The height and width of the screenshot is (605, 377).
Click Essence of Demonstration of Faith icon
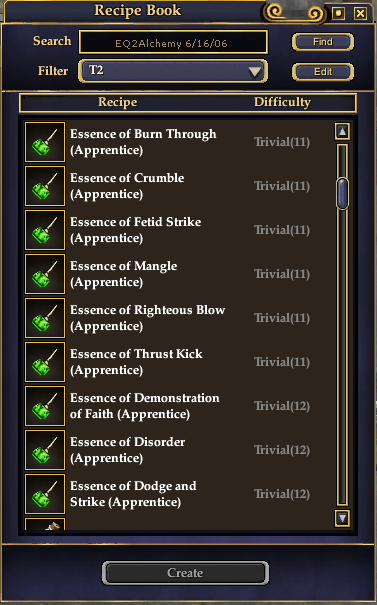click(x=45, y=406)
